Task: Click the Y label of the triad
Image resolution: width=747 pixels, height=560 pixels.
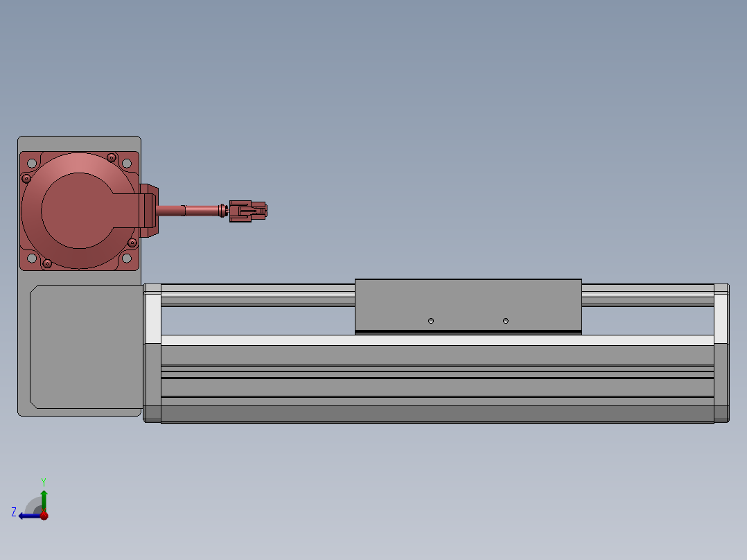Action: (44, 482)
